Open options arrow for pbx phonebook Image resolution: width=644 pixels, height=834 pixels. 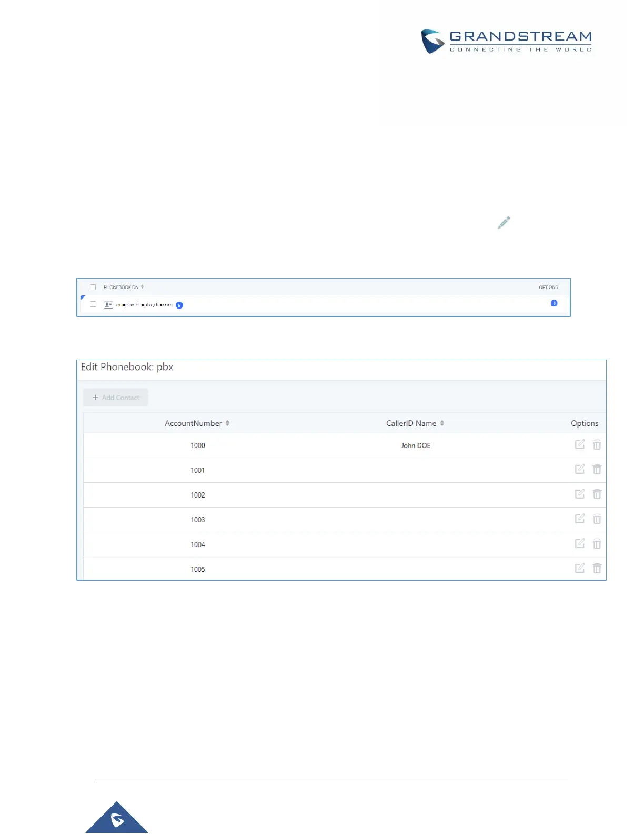[554, 303]
